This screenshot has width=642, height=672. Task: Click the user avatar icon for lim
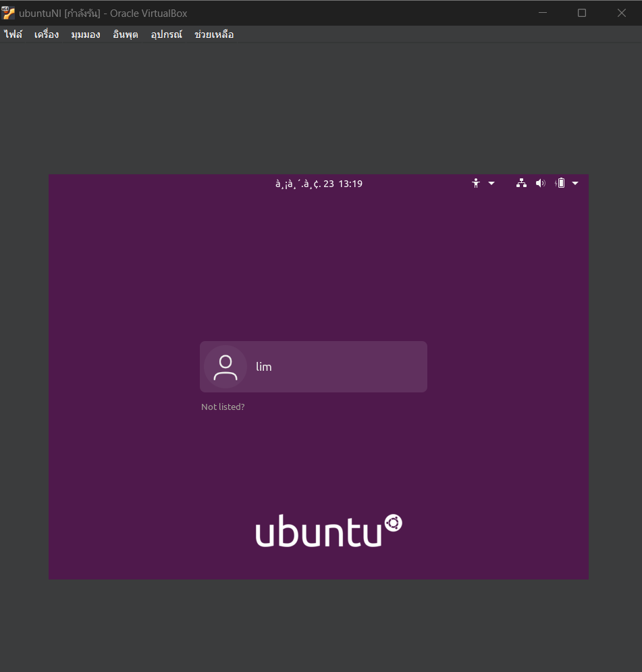tap(225, 367)
